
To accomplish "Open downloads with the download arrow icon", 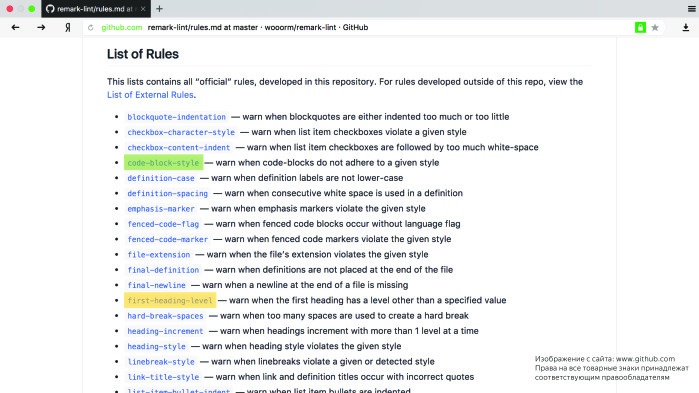I will pos(686,28).
